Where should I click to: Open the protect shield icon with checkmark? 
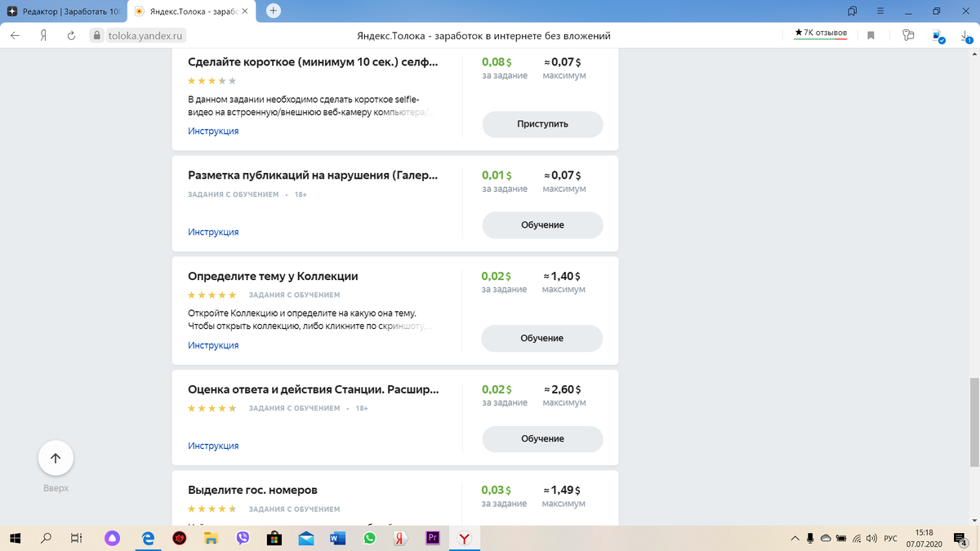[x=939, y=36]
